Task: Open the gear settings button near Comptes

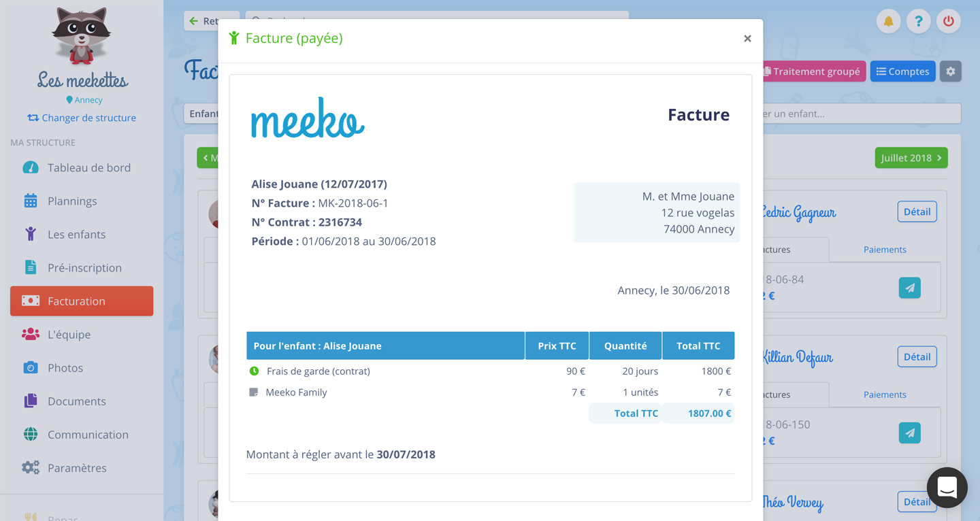Action: click(950, 71)
